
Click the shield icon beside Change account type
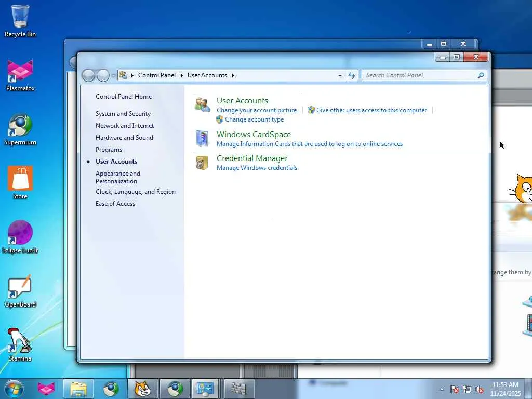pos(220,119)
